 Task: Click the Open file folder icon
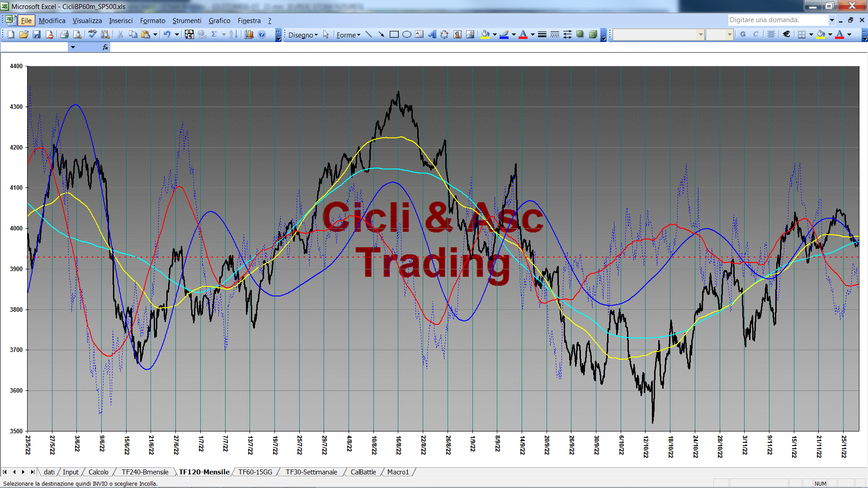click(24, 34)
